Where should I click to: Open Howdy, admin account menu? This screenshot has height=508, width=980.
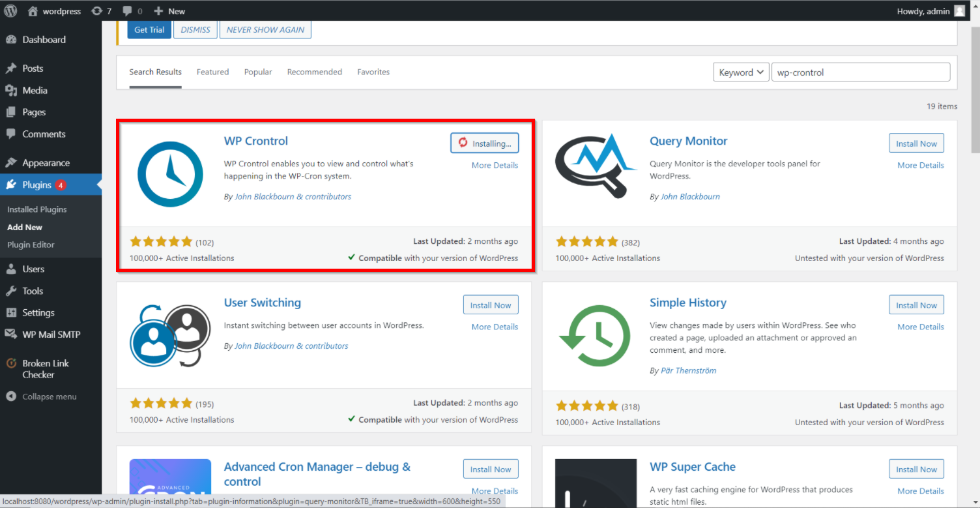point(930,11)
